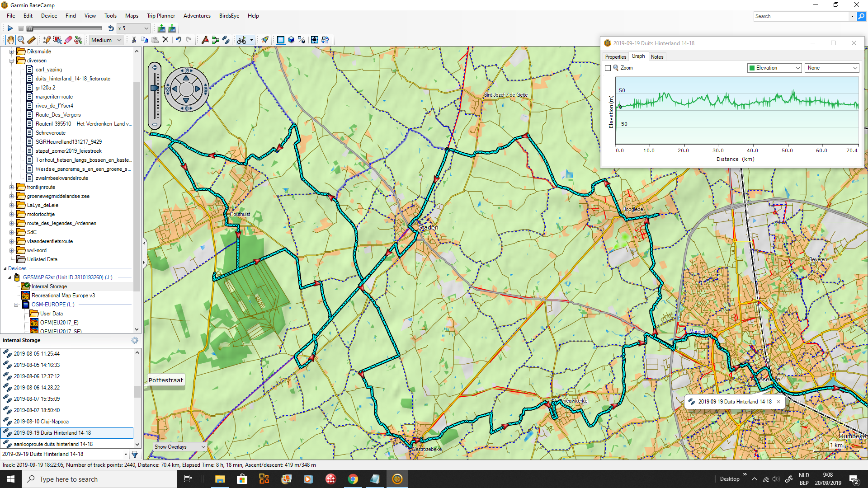868x488 pixels.
Task: Click the Play playback button
Action: (10, 28)
